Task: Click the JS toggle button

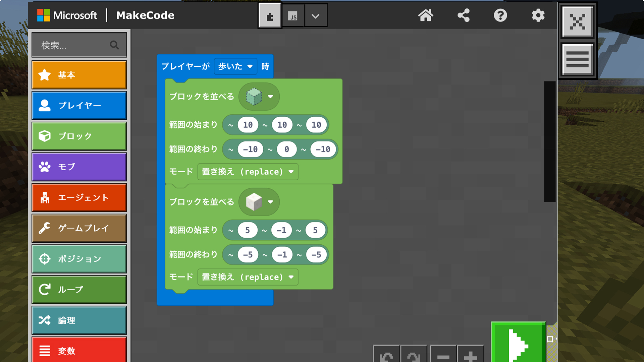Action: pos(291,15)
